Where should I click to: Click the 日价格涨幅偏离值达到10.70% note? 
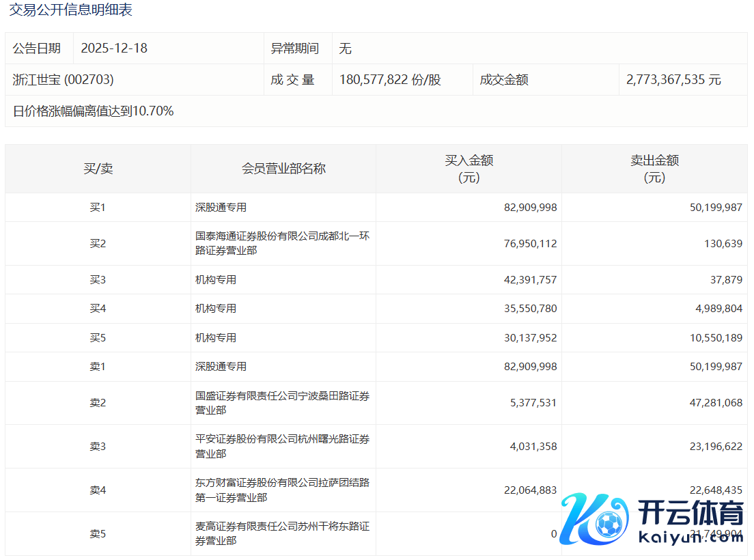93,111
